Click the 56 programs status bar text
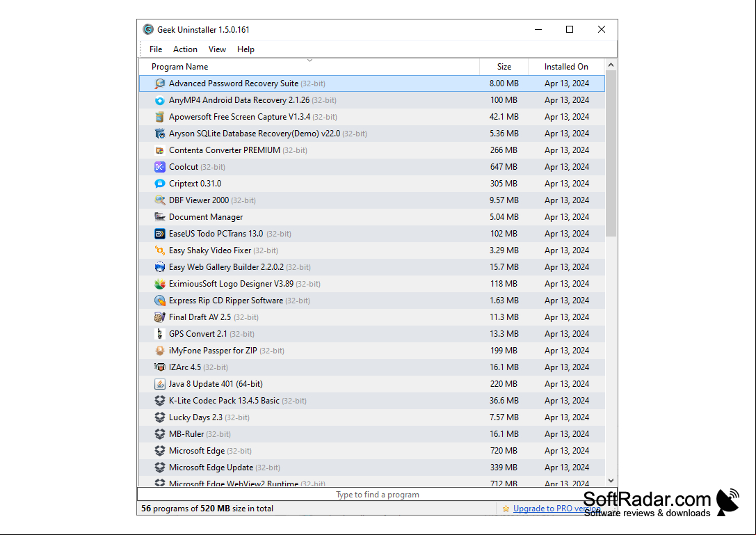This screenshot has width=756, height=535. click(x=207, y=509)
